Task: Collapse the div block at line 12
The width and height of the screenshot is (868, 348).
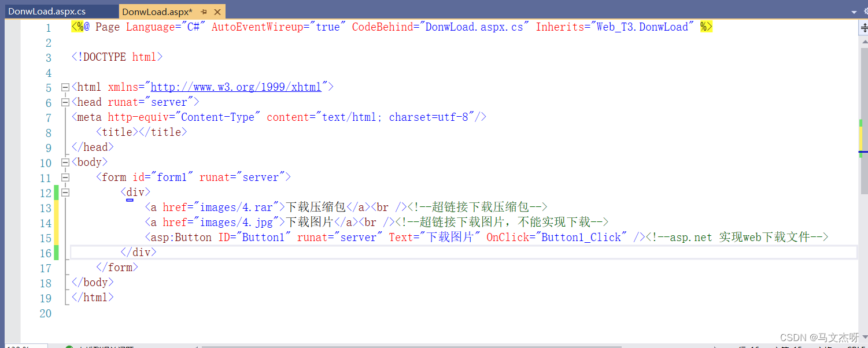Action: click(65, 192)
